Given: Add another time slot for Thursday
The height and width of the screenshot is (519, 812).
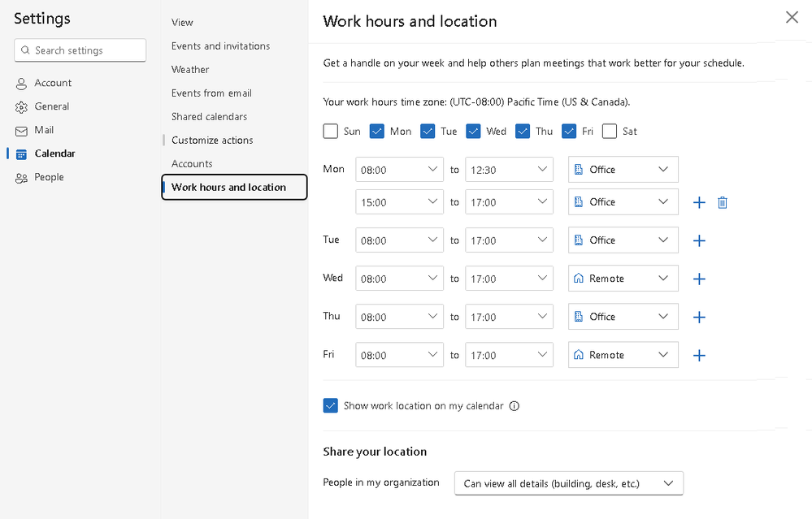Looking at the screenshot, I should 699,317.
